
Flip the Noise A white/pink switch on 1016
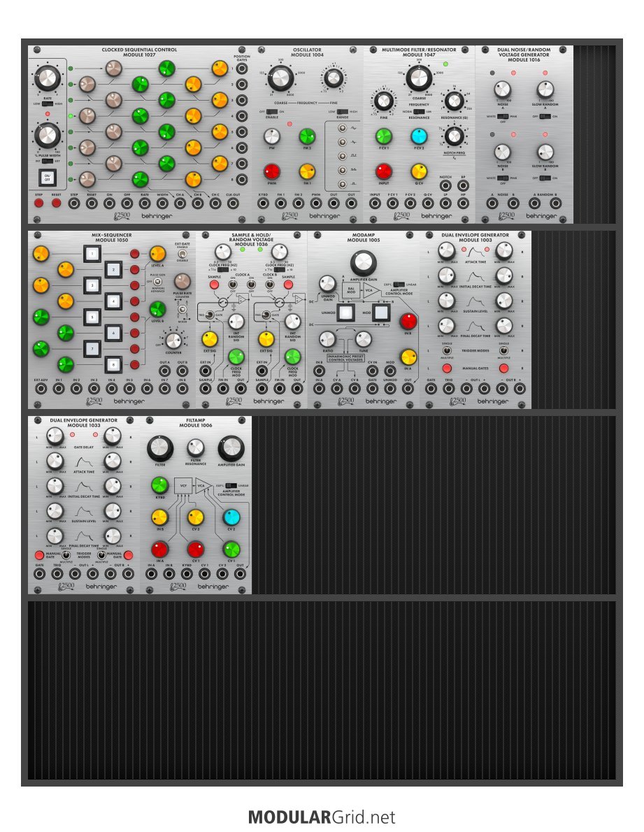(502, 116)
